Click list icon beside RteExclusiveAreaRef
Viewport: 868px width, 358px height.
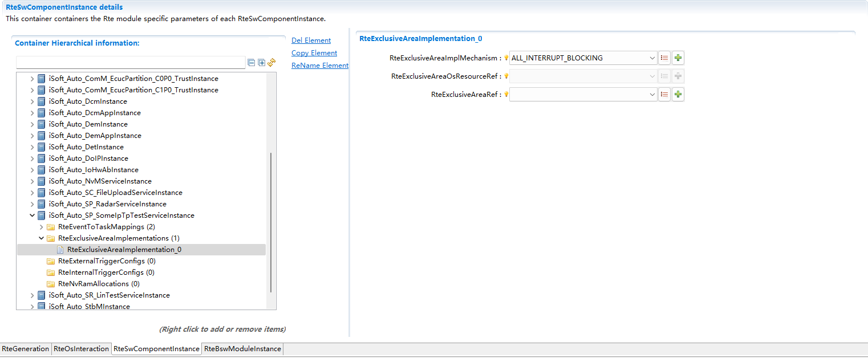coord(664,94)
